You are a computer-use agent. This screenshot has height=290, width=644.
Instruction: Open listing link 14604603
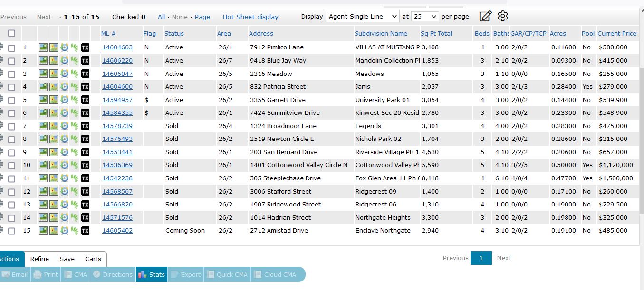click(117, 47)
